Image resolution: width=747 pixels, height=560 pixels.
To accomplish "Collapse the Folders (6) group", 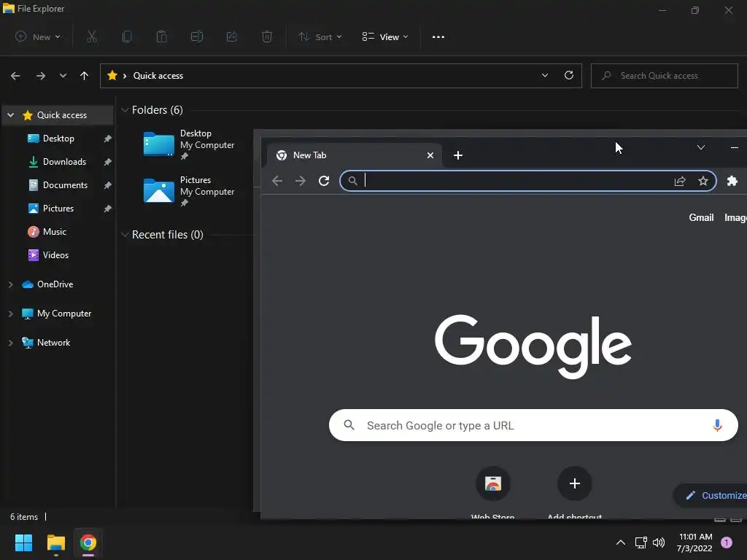I will point(125,110).
